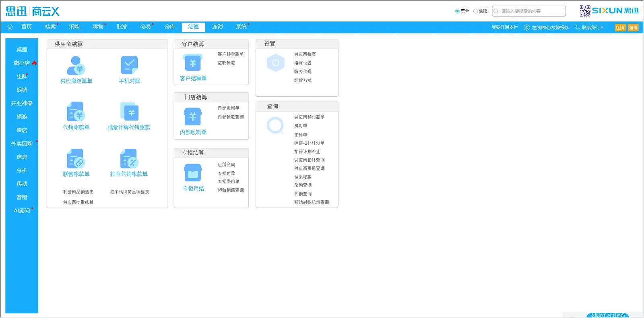Select 分析 in the sidebar
The width and height of the screenshot is (644, 318).
pyautogui.click(x=22, y=170)
